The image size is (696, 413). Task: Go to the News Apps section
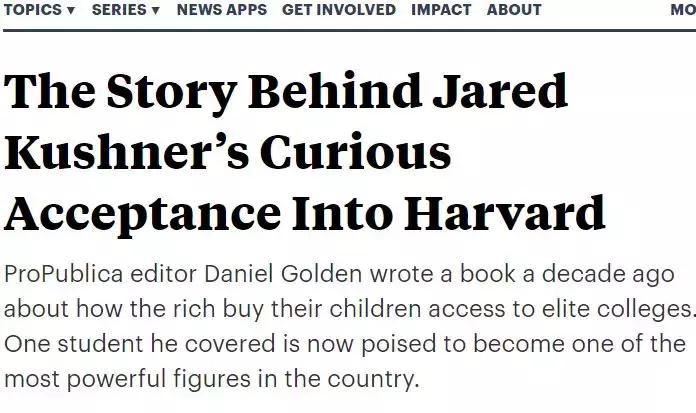[x=221, y=10]
